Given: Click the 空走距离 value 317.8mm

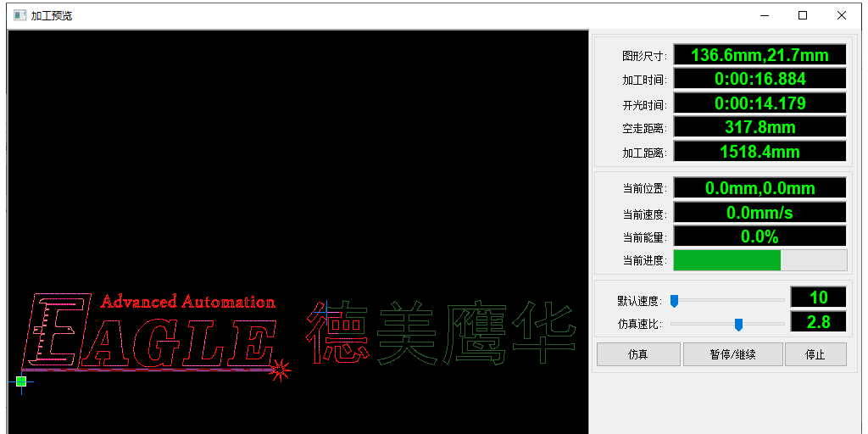Looking at the screenshot, I should click(x=759, y=127).
